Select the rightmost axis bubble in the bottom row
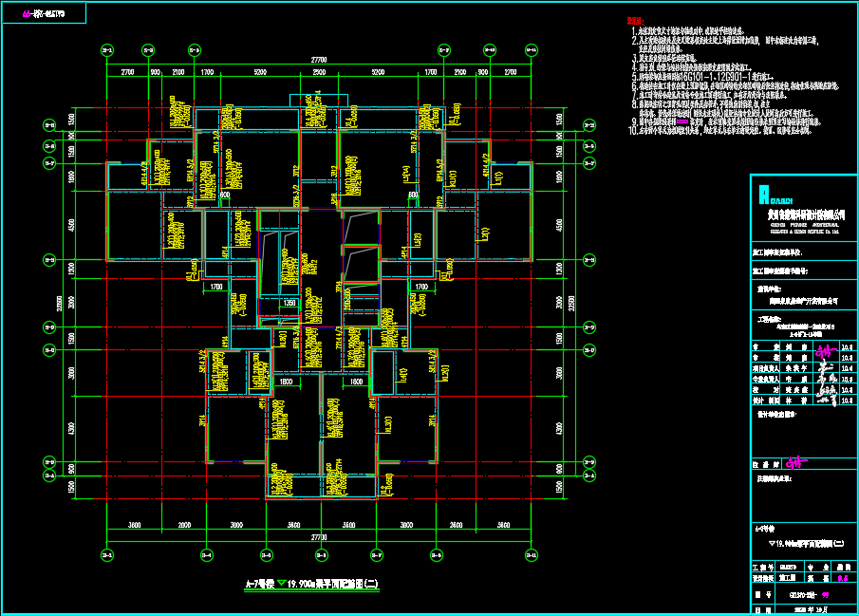This screenshot has width=859, height=616. pyautogui.click(x=531, y=555)
